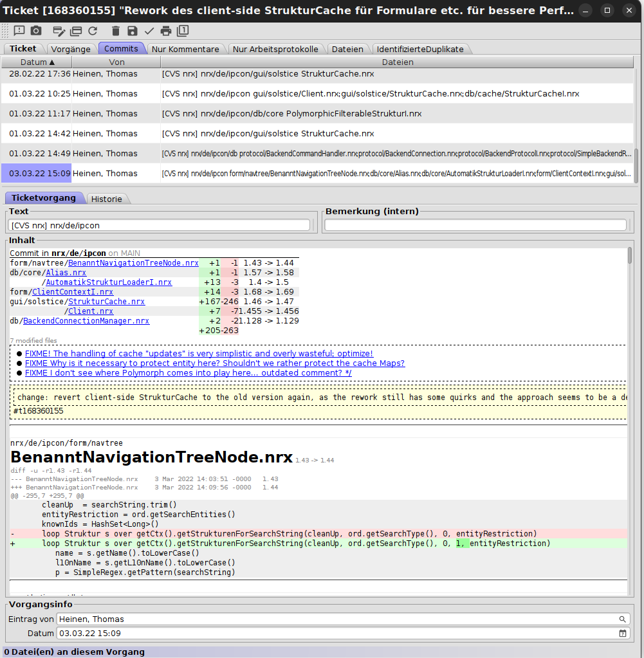Print the ticket using the printer icon
The height and width of the screenshot is (658, 644).
(166, 30)
